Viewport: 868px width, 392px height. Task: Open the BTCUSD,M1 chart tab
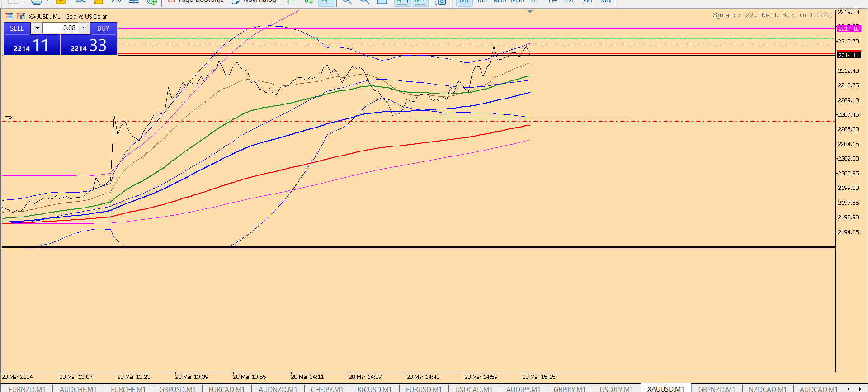[374, 389]
